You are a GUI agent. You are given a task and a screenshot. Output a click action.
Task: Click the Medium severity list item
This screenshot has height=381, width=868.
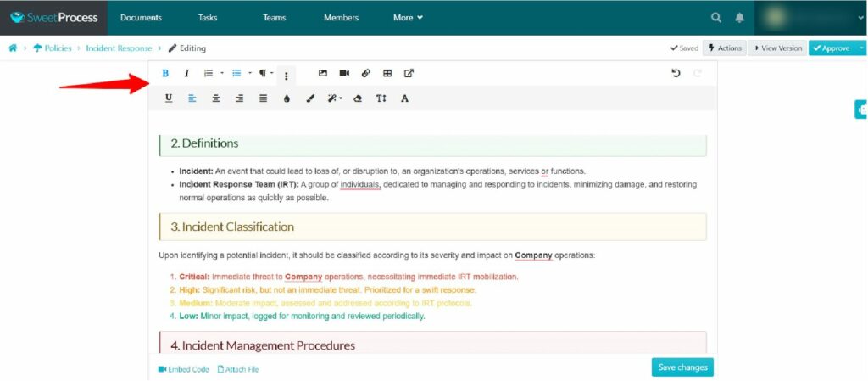[x=325, y=303]
